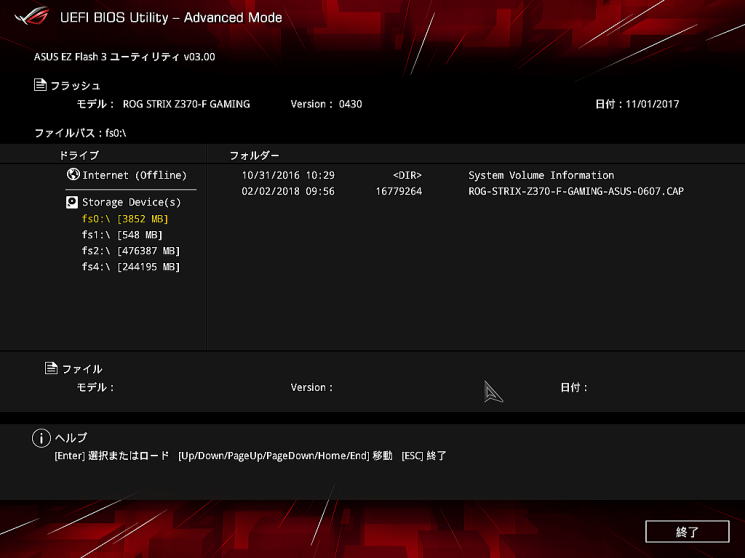Select the fs4:\ [244195 MB] drive

(131, 267)
